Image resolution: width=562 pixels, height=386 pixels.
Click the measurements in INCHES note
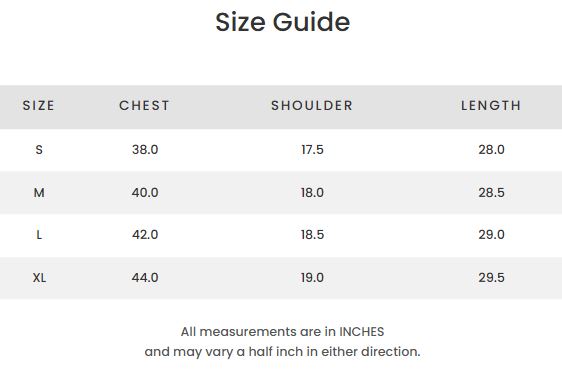(282, 332)
